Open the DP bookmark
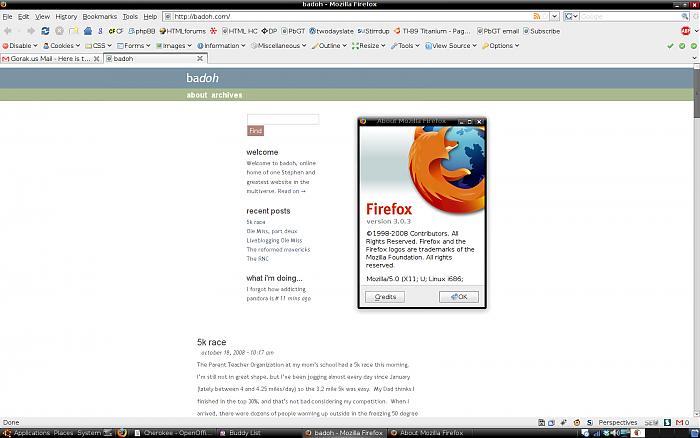Viewport: 700px width, 438px height. click(x=269, y=31)
